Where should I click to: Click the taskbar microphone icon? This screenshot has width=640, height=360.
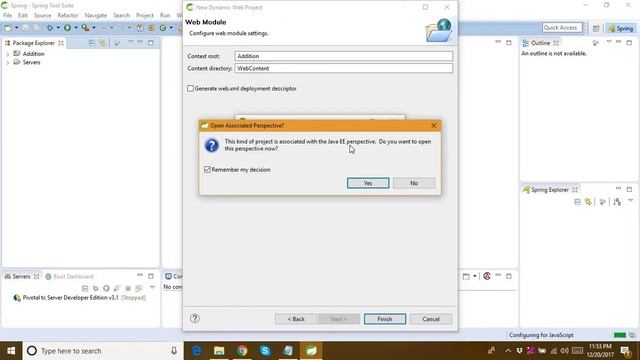point(174,351)
